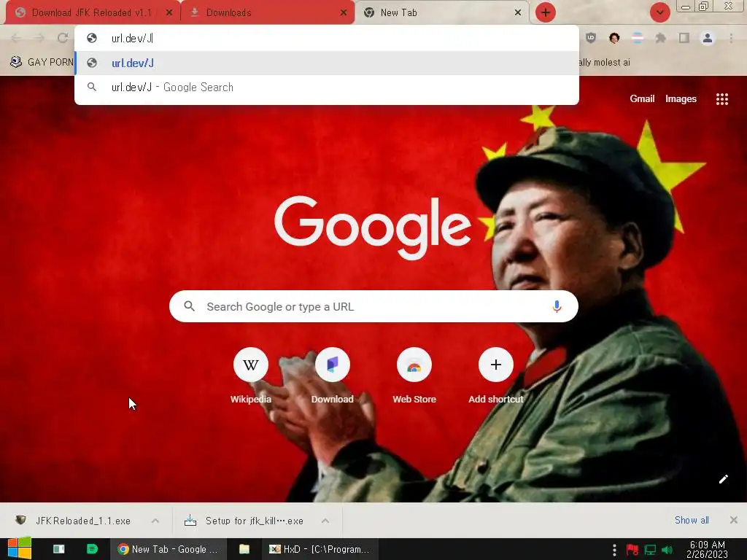Go forward to next page
The image size is (747, 560).
(x=39, y=38)
